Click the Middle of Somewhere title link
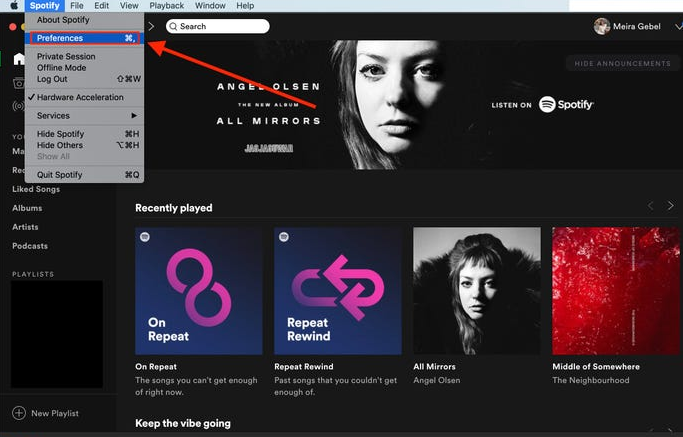This screenshot has height=437, width=683. [596, 366]
